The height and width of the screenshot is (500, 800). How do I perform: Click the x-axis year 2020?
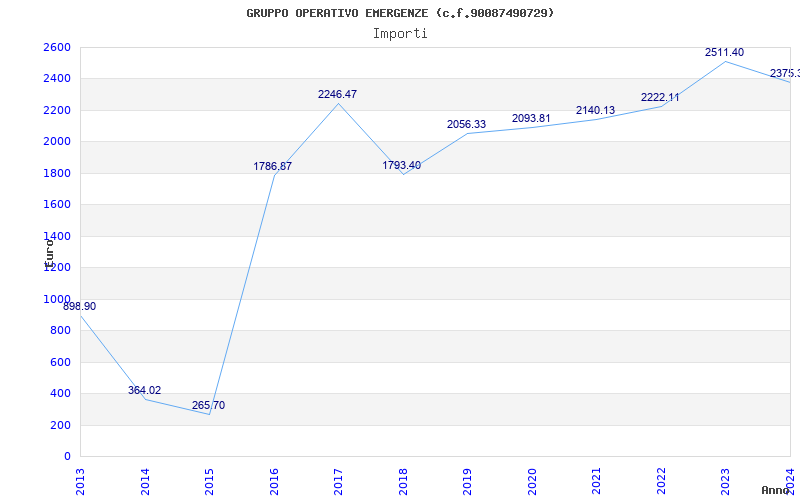point(532,482)
